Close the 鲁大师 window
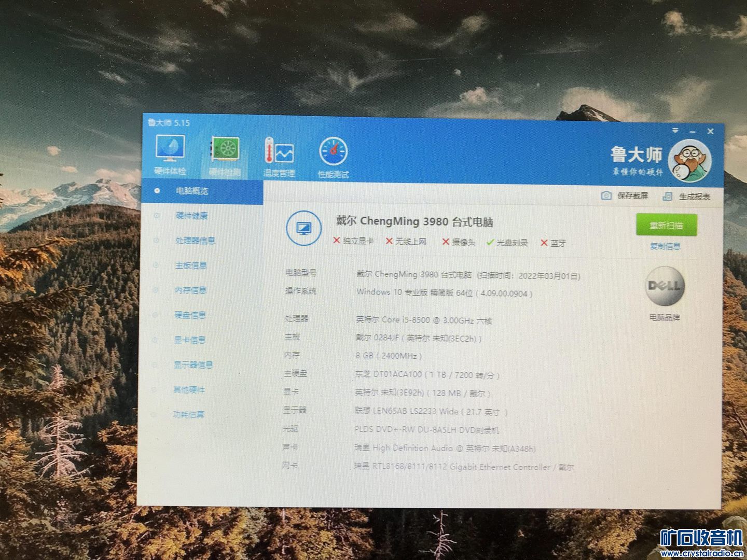This screenshot has height=560, width=747. [711, 132]
